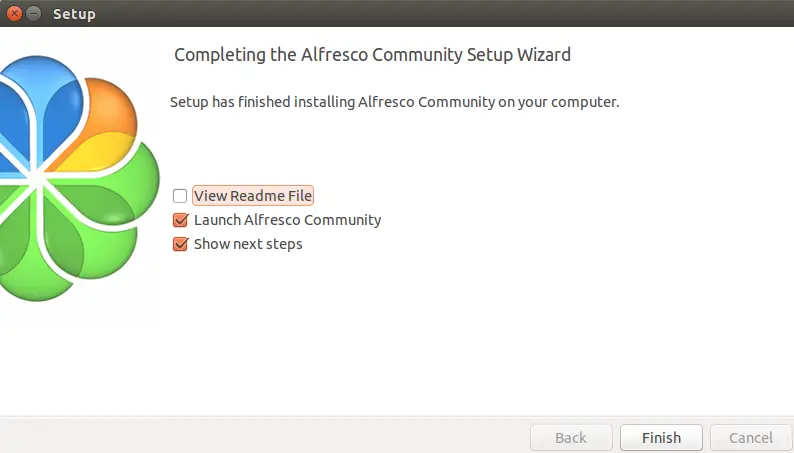The height and width of the screenshot is (453, 794).
Task: Click the Setup has finished installing message
Action: coord(394,102)
